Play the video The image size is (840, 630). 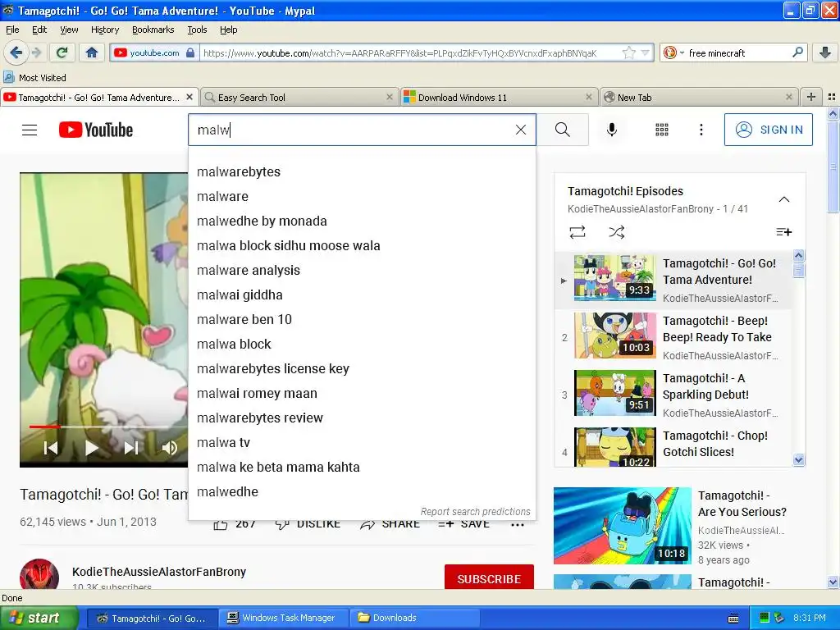point(92,448)
